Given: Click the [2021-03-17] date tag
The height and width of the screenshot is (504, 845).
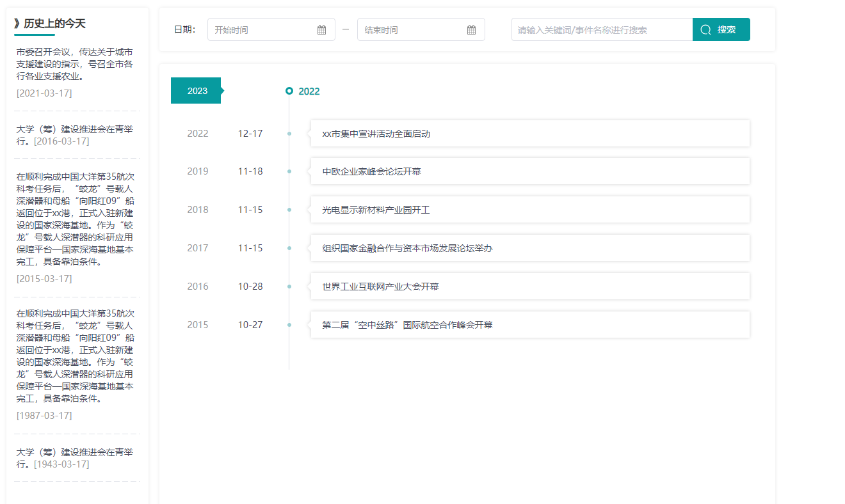Looking at the screenshot, I should tap(44, 93).
